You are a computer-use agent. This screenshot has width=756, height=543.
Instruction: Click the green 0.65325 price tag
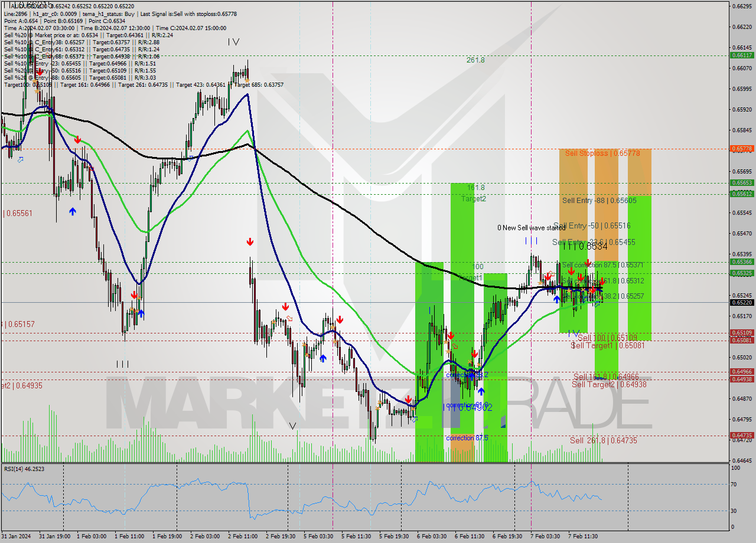pyautogui.click(x=742, y=273)
